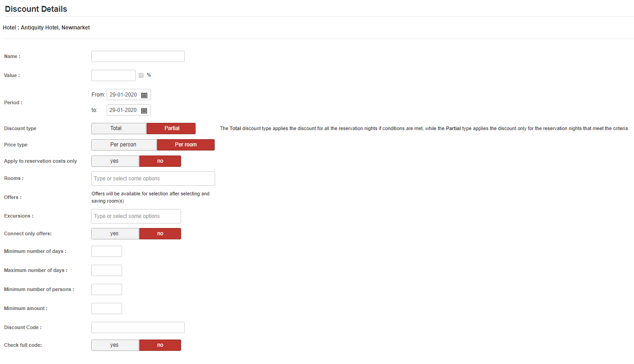634x364 pixels.
Task: Open calendar picker for to date
Action: (x=144, y=110)
